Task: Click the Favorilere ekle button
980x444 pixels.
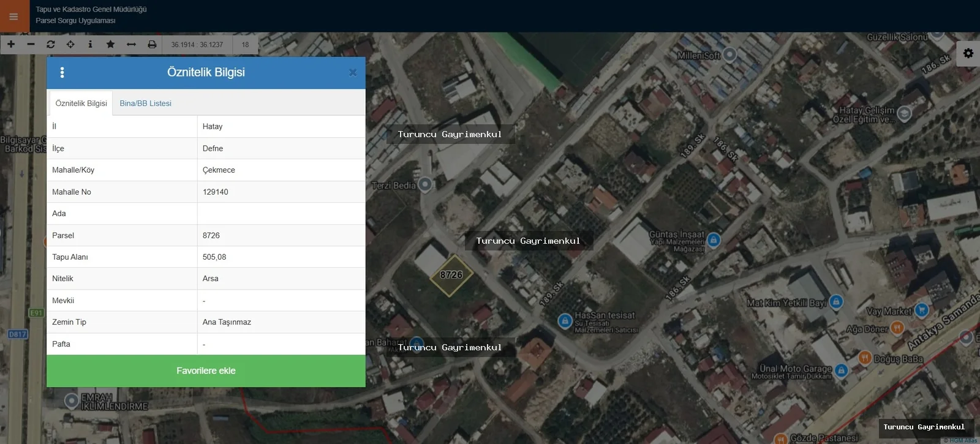Action: (x=206, y=371)
